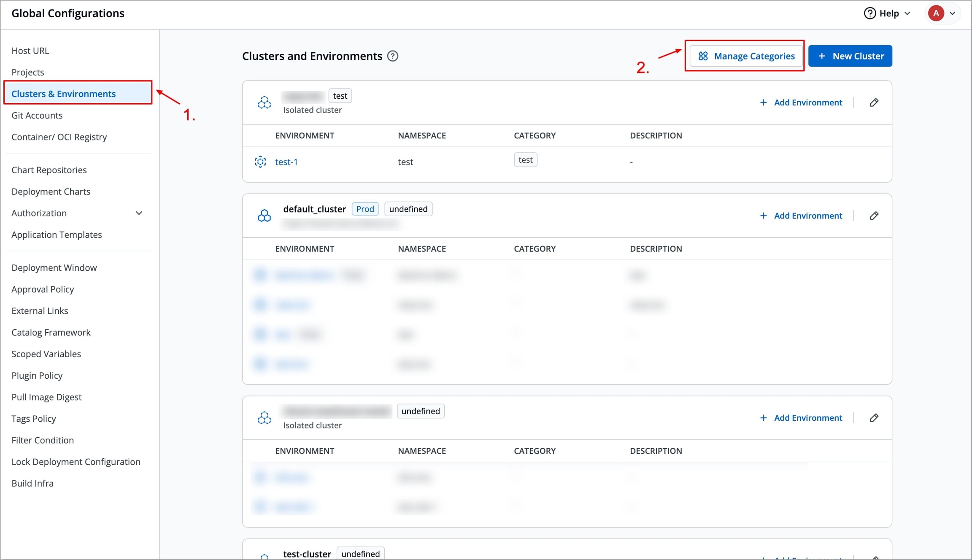Click the New Cluster button
Viewport: 972px width, 560px height.
(x=850, y=56)
